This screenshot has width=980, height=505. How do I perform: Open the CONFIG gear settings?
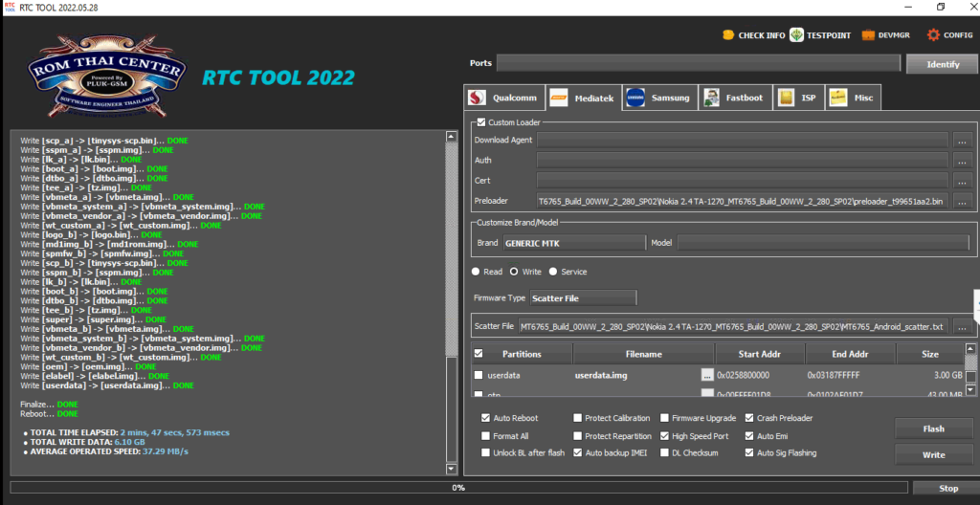pos(934,35)
